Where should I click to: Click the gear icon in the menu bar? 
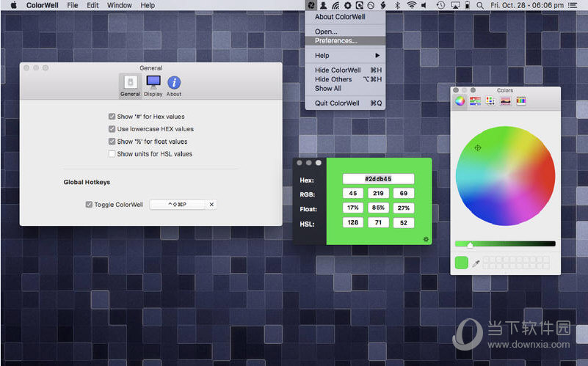(x=348, y=5)
